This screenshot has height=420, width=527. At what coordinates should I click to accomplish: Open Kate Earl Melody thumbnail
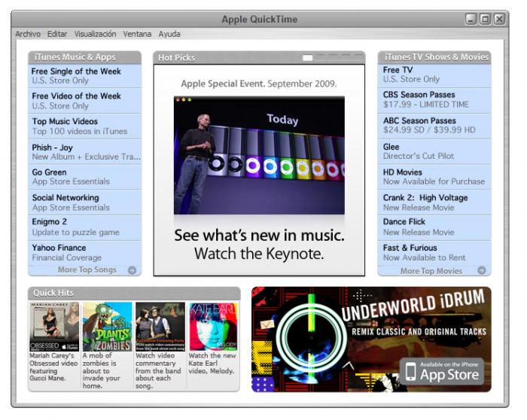coord(213,327)
